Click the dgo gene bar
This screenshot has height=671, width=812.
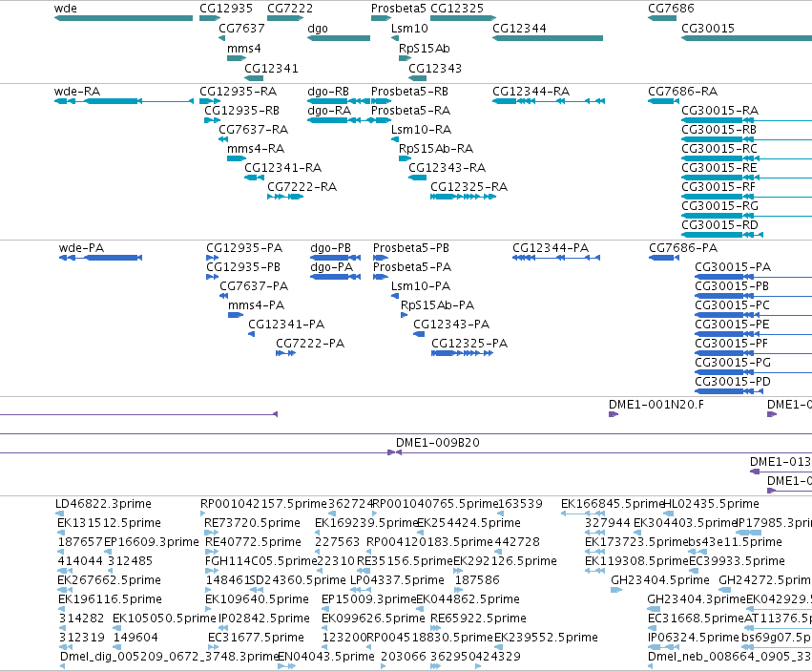[339, 38]
